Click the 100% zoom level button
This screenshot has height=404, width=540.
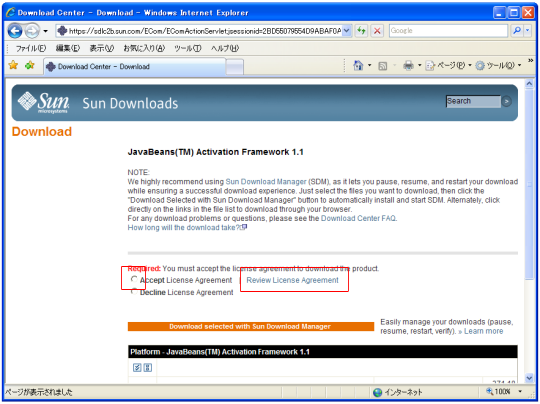[x=498, y=392]
